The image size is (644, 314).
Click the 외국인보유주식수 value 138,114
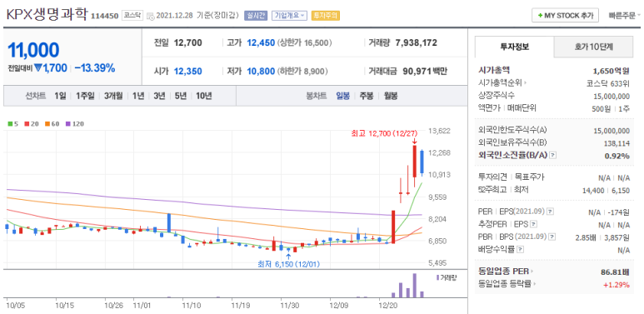(x=617, y=143)
